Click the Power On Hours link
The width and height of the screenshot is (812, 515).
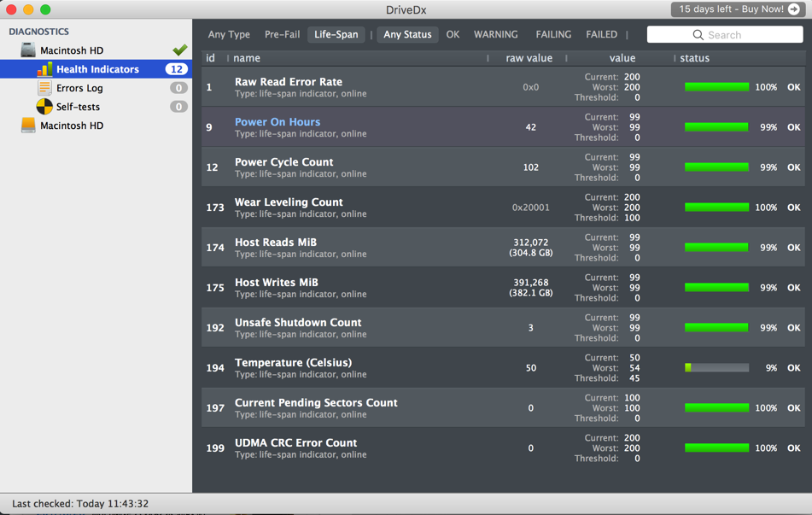pyautogui.click(x=277, y=122)
